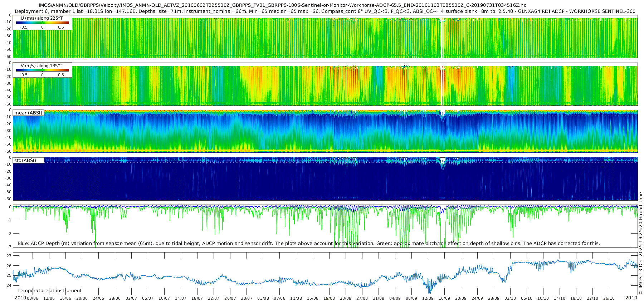Click the NetCDF file path title
This screenshot has width=644, height=304.
pyautogui.click(x=282, y=5)
